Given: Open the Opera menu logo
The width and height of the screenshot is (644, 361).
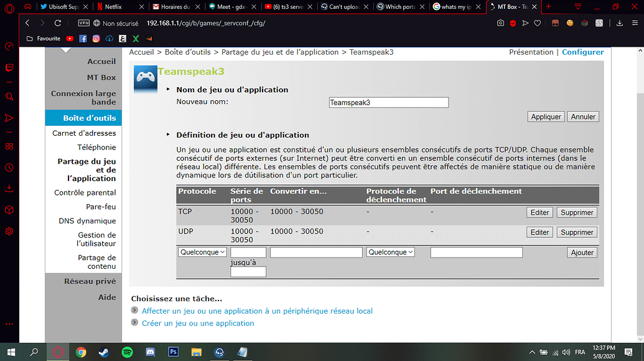Looking at the screenshot, I should [x=9, y=8].
